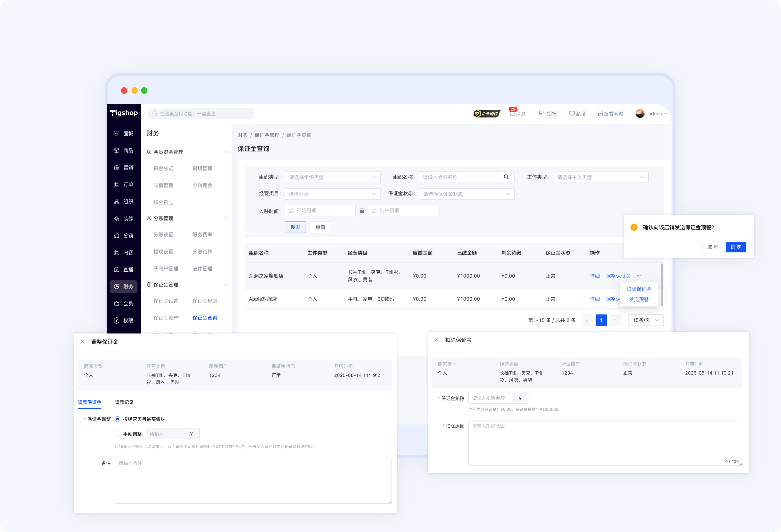Choose 发送预警 in the popup menu
This screenshot has height=532, width=781.
pos(639,299)
